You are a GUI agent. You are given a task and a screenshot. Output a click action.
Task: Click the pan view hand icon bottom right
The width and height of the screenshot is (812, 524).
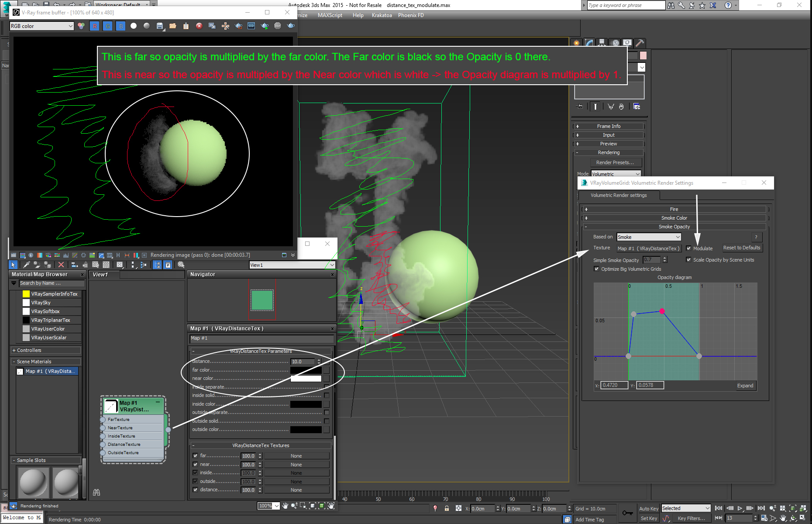pos(783,518)
